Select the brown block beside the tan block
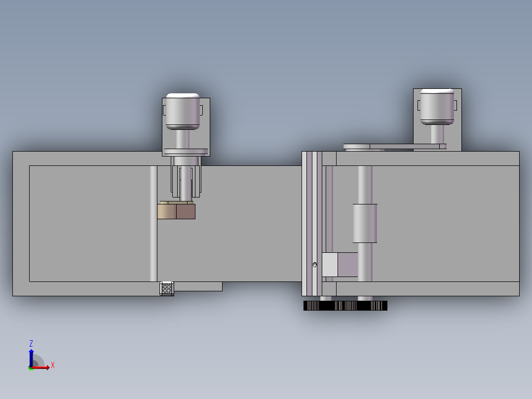532x399 pixels. pyautogui.click(x=186, y=211)
